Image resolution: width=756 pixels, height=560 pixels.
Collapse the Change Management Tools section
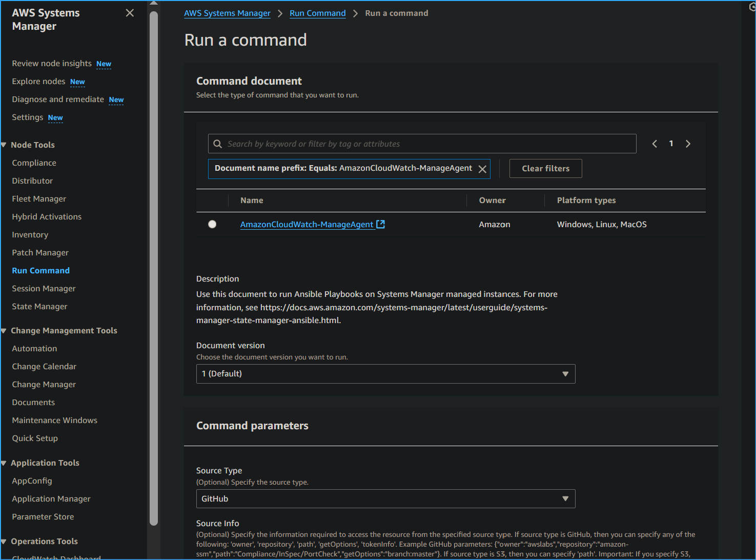coord(4,330)
